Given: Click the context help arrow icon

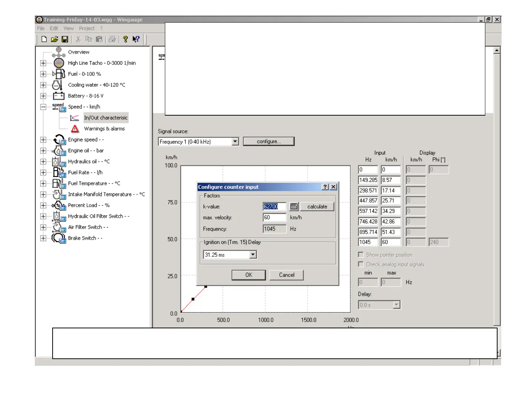Looking at the screenshot, I should [136, 39].
